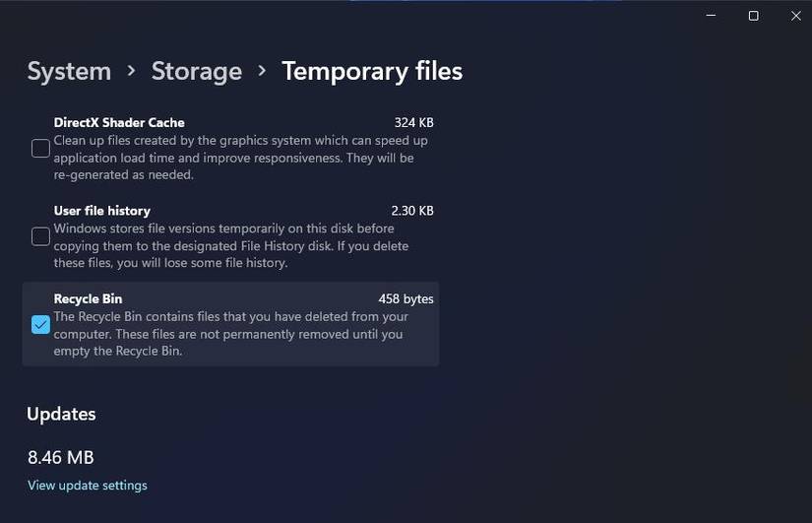The height and width of the screenshot is (523, 812).
Task: Click the 8.46 MB updates size
Action: point(61,457)
